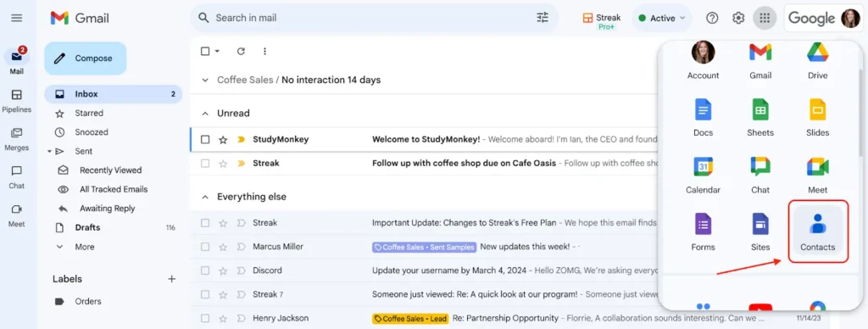Open Discord Update your username email
868x329 pixels.
(424, 270)
